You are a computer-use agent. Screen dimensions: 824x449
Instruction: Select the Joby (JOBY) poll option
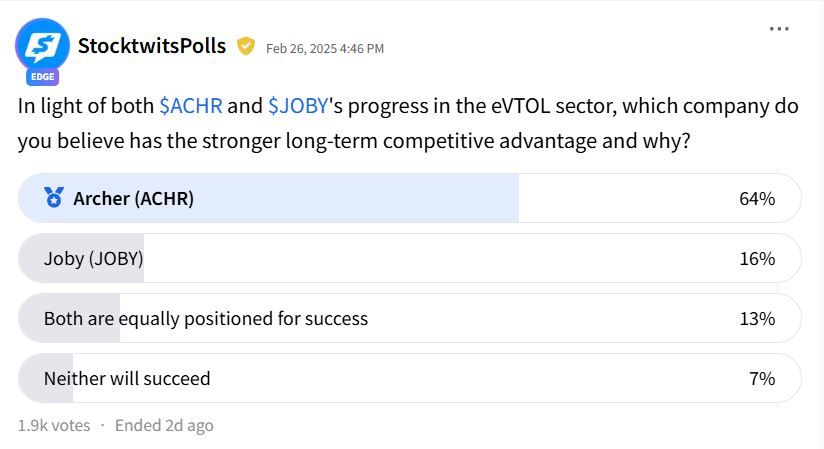[x=410, y=258]
